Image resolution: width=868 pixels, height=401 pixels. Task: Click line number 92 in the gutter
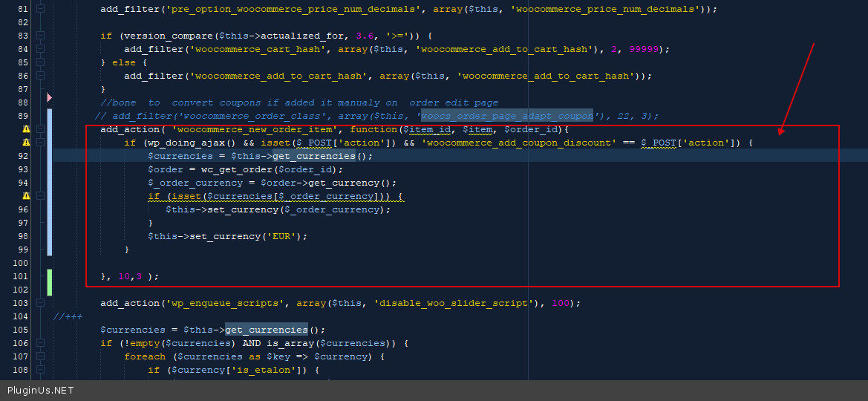click(22, 156)
